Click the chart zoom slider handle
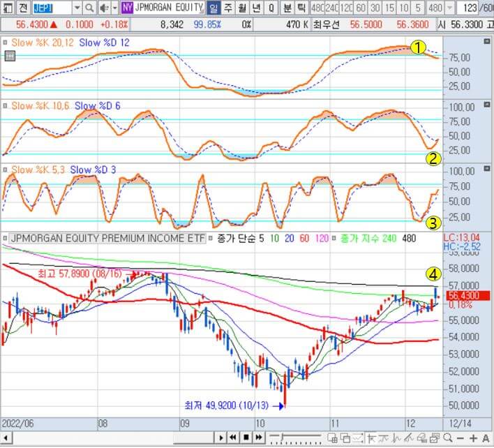The width and height of the screenshot is (494, 448). point(283,438)
